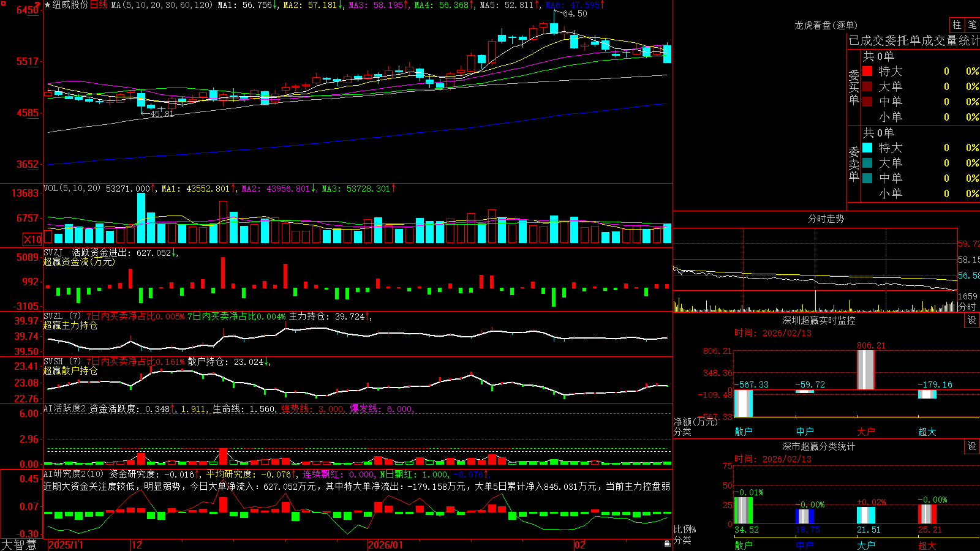Click the 已成交委托单成交量统计 header
980x551 pixels.
click(914, 40)
